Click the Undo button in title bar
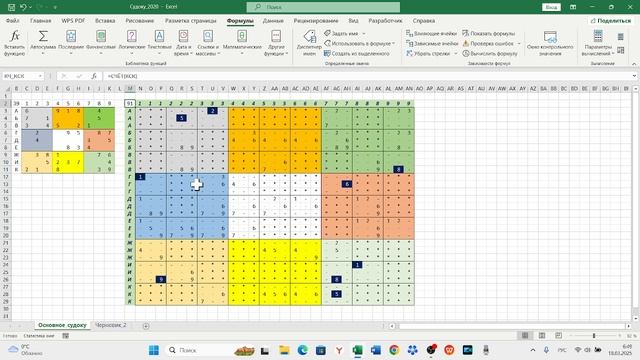The width and height of the screenshot is (640, 360). (x=23, y=7)
